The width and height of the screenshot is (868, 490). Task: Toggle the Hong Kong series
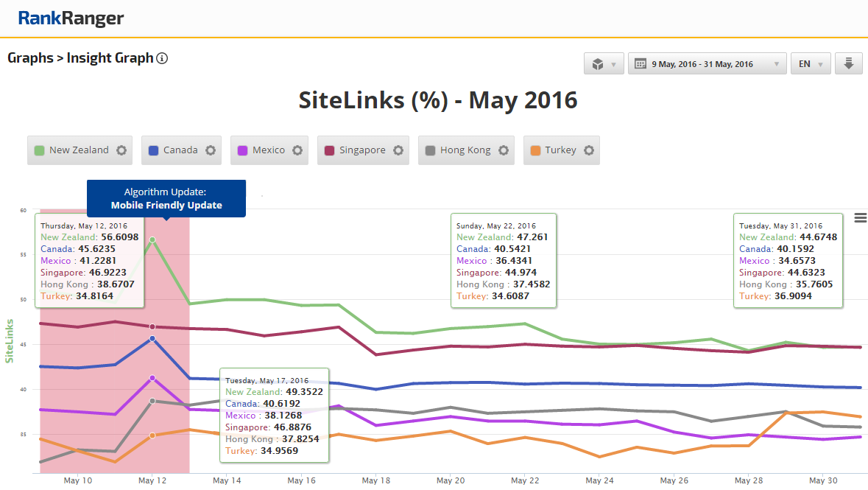click(x=466, y=150)
